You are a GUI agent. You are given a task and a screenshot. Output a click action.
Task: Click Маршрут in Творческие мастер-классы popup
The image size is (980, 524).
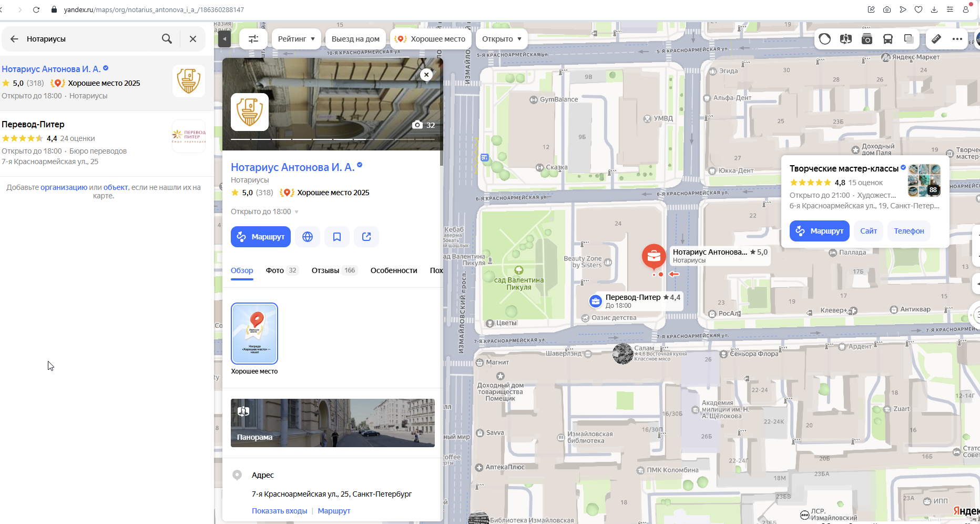point(820,231)
